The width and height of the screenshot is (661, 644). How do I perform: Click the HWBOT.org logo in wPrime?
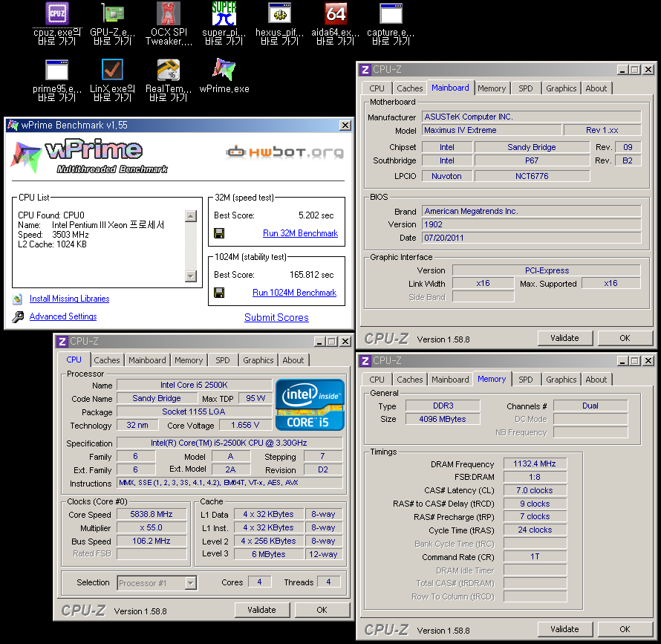(284, 152)
